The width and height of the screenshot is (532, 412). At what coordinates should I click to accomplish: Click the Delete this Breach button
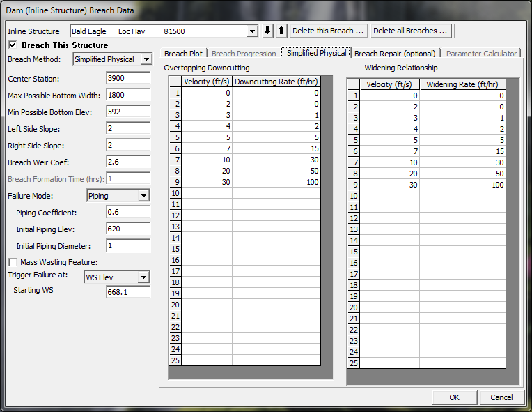[x=328, y=31]
